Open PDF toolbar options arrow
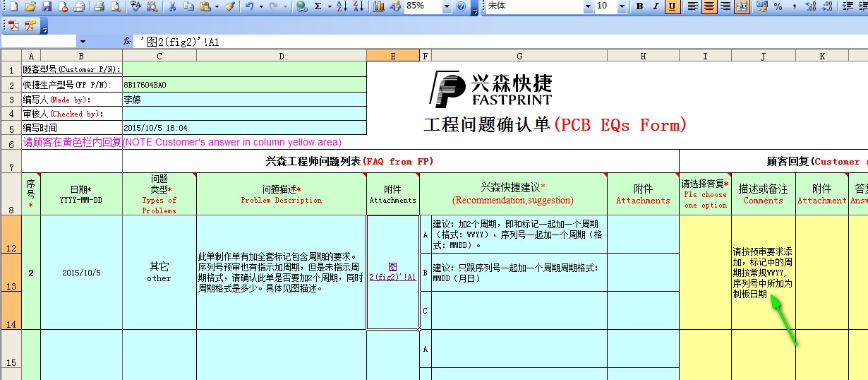 coord(44,26)
